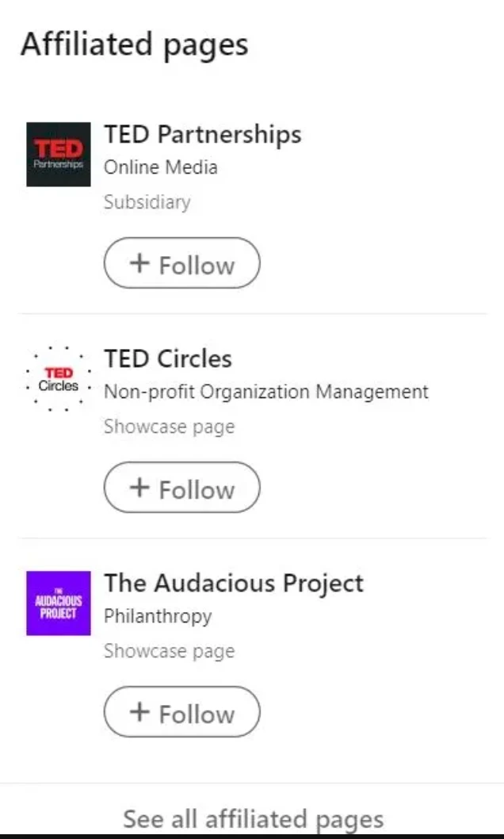Follow The Audacious Project page
This screenshot has width=504, height=839.
pyautogui.click(x=181, y=712)
